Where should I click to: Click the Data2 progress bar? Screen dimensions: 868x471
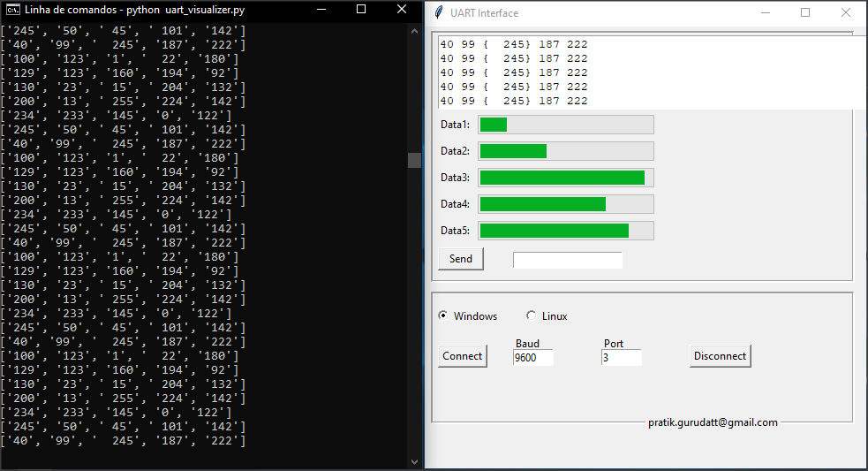pyautogui.click(x=566, y=151)
